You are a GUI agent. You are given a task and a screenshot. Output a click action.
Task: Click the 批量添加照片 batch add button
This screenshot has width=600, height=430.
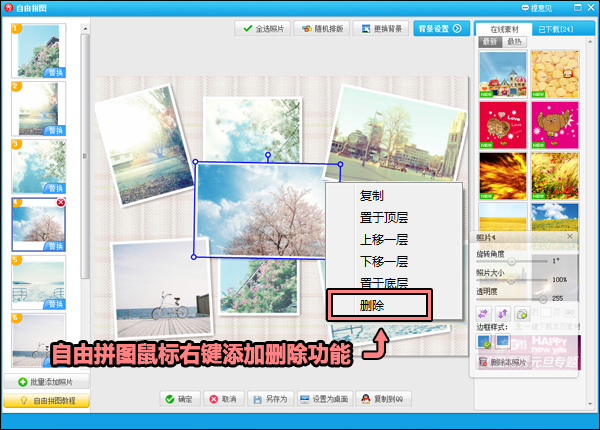click(x=46, y=382)
